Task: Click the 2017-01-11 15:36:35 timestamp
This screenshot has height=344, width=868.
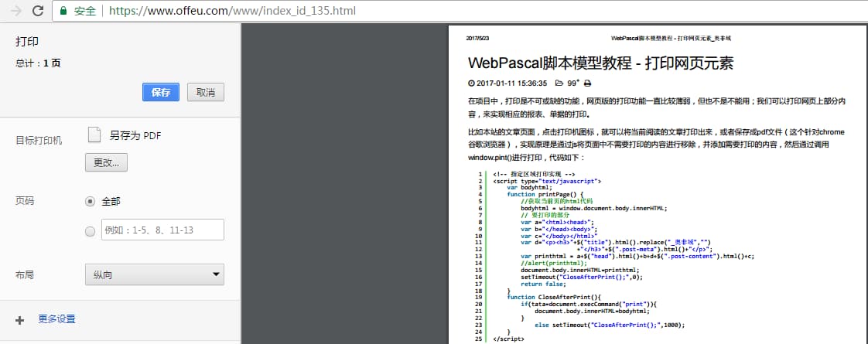Action: coord(511,83)
